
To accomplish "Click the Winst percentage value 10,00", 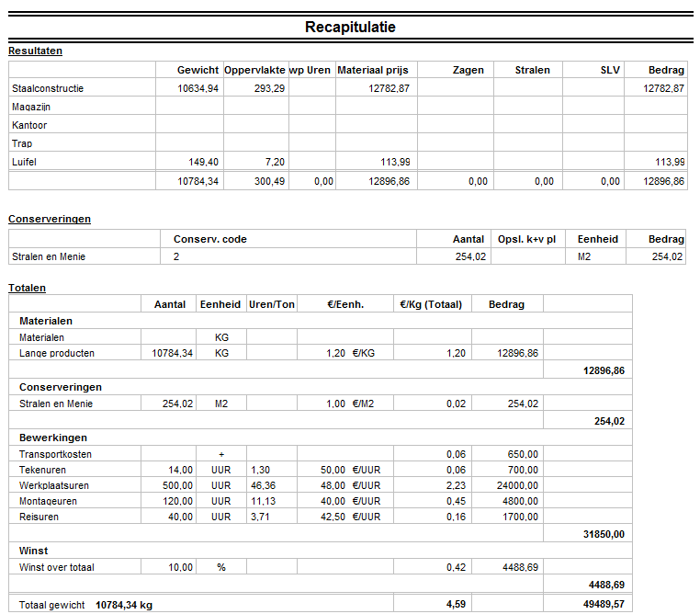I will pyautogui.click(x=180, y=567).
